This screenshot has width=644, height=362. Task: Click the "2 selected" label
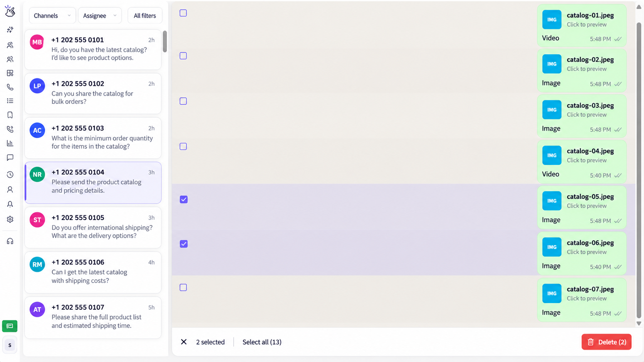[210, 342]
